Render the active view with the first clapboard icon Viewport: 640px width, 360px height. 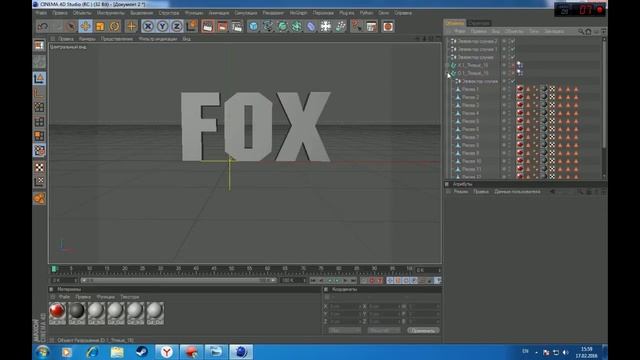click(x=207, y=27)
